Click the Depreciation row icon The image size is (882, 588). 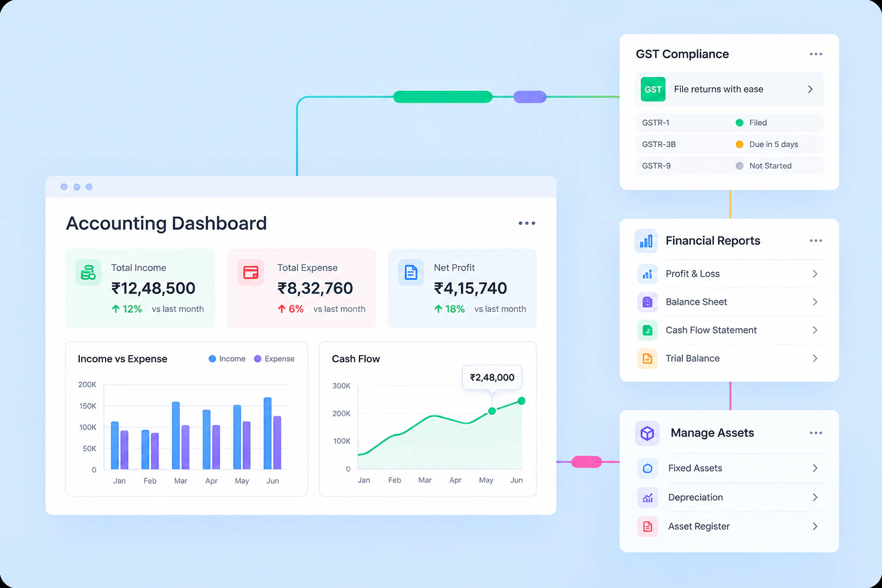tap(648, 497)
